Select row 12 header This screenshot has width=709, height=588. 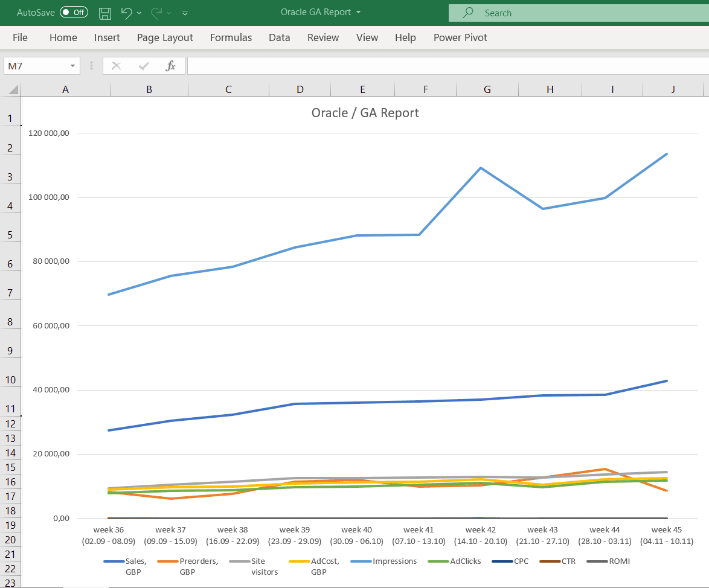[x=10, y=423]
